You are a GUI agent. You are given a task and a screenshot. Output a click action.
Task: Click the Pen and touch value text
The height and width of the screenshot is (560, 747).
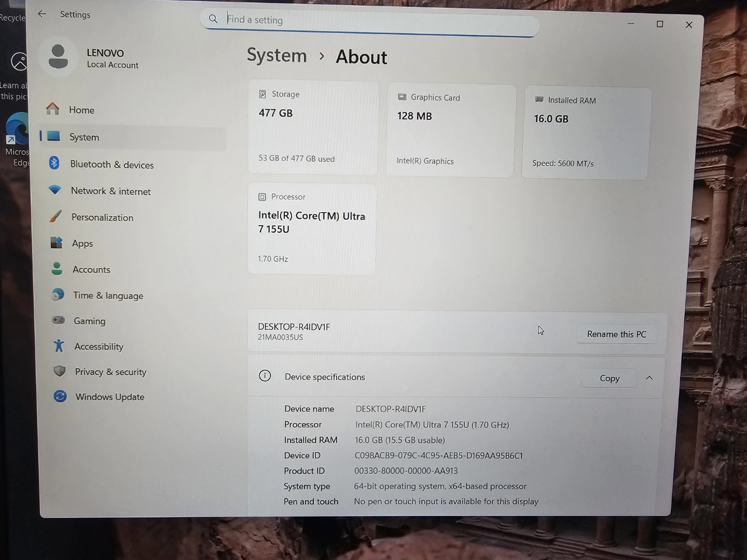click(x=446, y=501)
